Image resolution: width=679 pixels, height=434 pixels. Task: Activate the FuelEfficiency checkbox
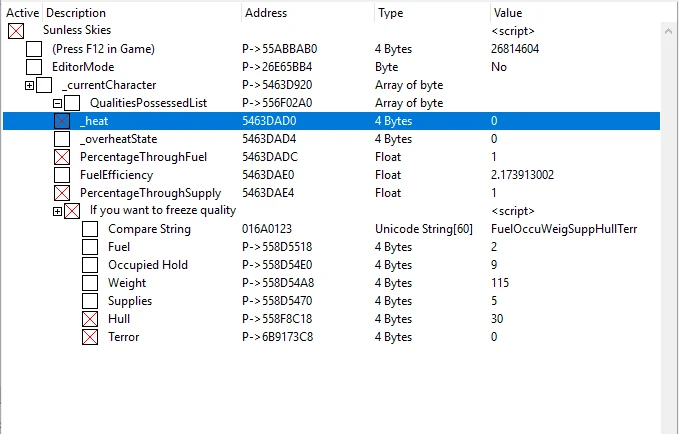click(x=61, y=175)
